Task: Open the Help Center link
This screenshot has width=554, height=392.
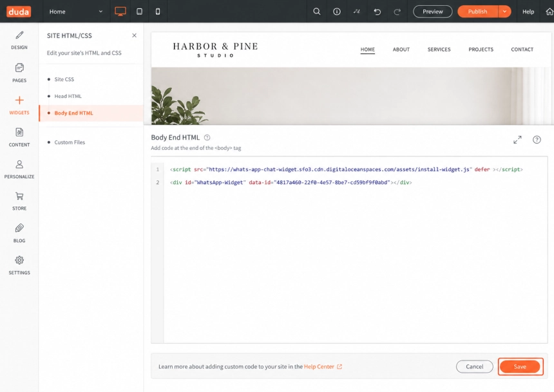Action: coord(323,366)
